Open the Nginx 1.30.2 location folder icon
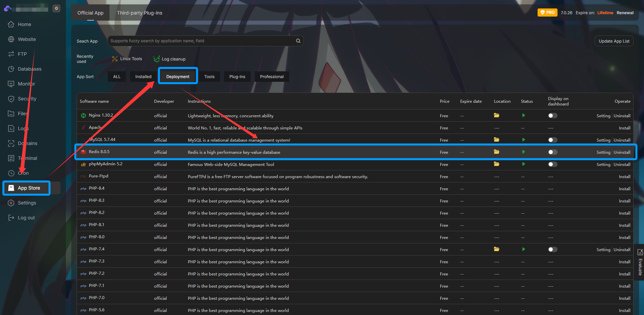 (496, 115)
